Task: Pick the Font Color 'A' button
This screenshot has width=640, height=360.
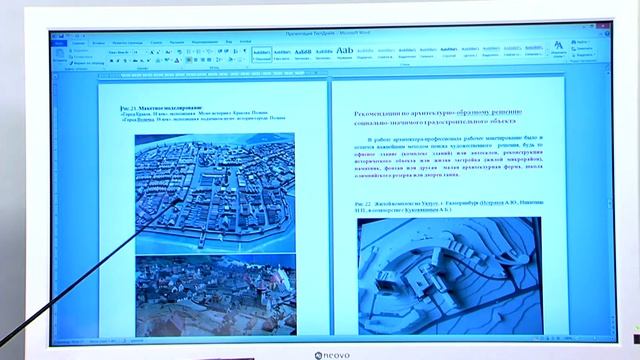Action: click(x=178, y=60)
